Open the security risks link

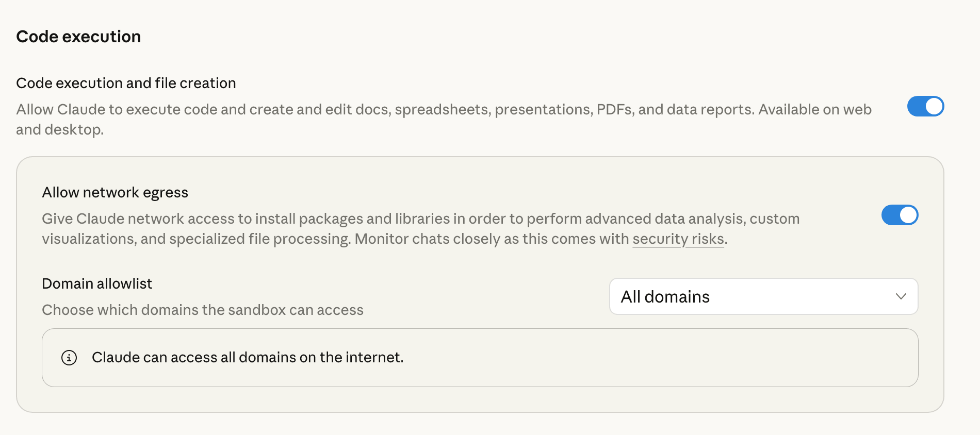[x=678, y=239]
